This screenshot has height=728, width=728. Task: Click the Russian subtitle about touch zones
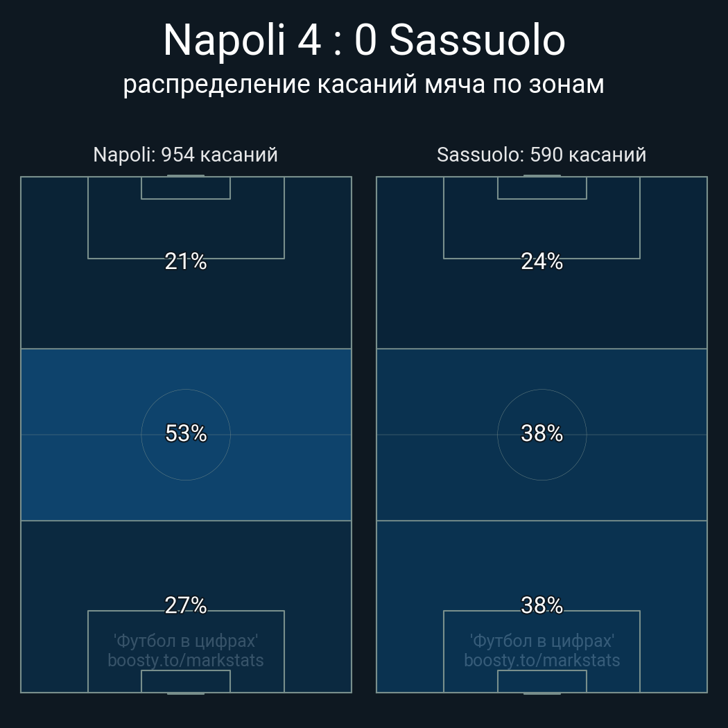(x=364, y=85)
